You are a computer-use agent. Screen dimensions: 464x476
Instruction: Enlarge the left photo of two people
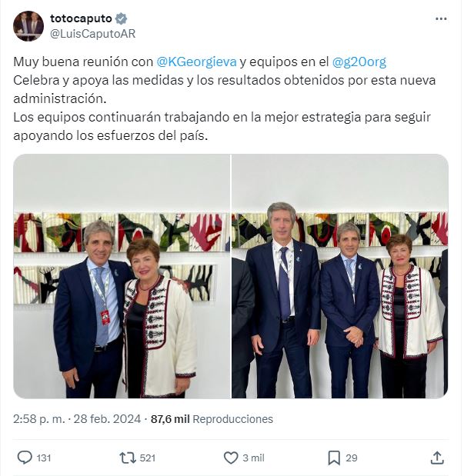click(x=122, y=276)
